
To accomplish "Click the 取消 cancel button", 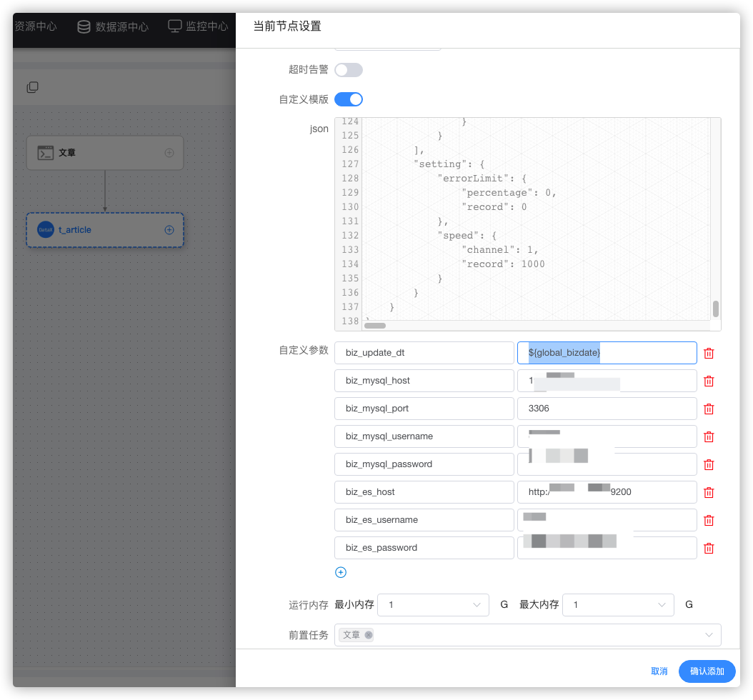I will click(659, 671).
